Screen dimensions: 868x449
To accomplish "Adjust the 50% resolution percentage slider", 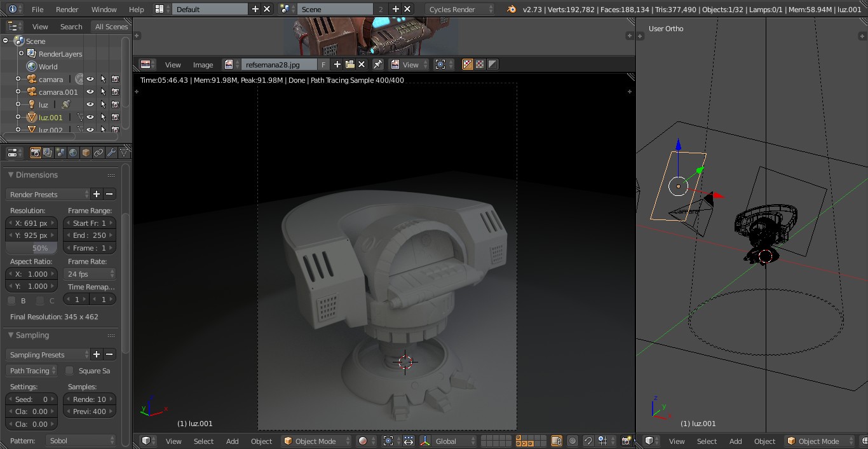I will click(x=31, y=248).
